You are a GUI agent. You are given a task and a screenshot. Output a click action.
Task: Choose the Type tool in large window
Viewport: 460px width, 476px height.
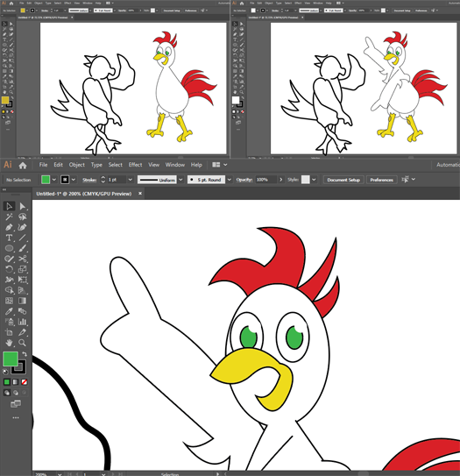(9, 238)
